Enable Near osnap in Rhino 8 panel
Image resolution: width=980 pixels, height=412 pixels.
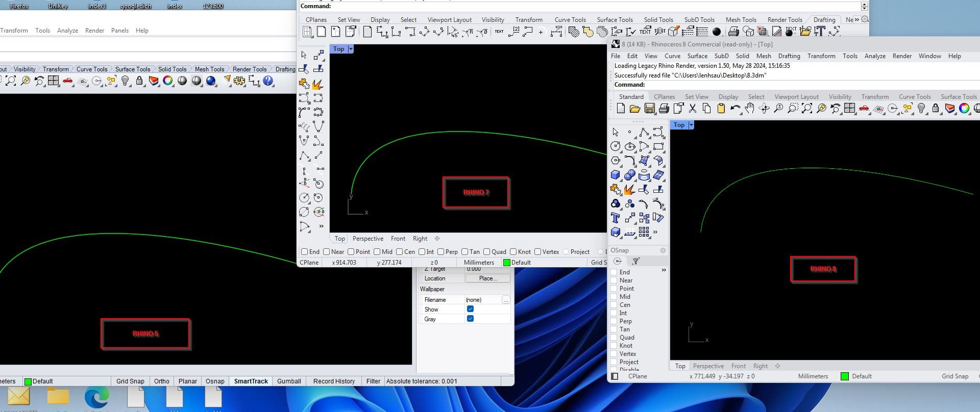pyautogui.click(x=614, y=280)
